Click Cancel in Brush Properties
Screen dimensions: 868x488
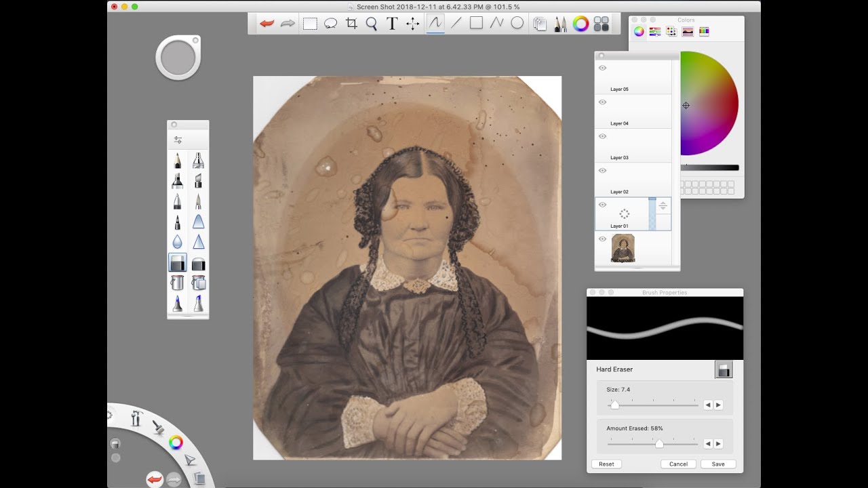pyautogui.click(x=678, y=464)
